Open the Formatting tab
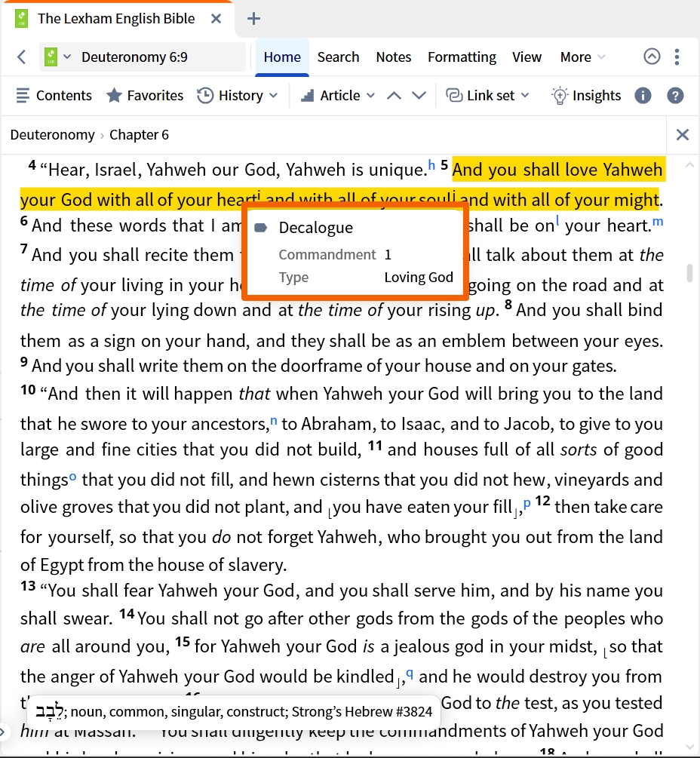 point(462,57)
